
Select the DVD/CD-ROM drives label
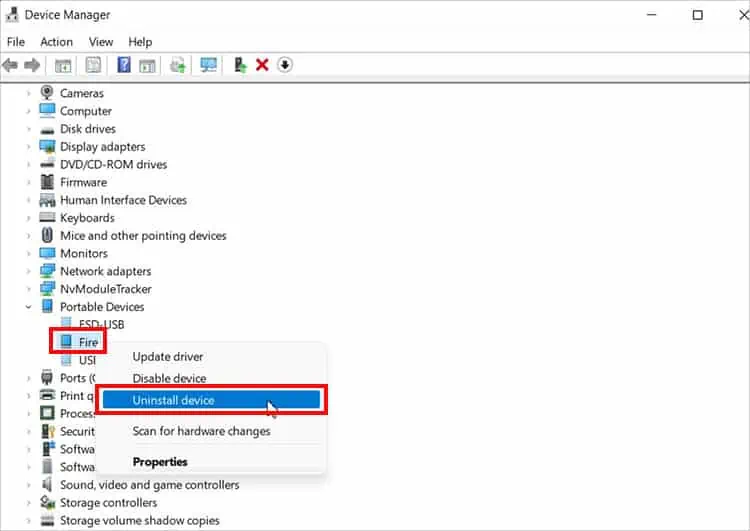tap(113, 164)
